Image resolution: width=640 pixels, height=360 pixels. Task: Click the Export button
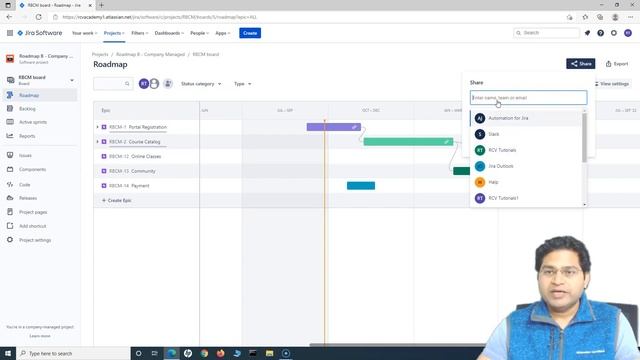pos(617,64)
